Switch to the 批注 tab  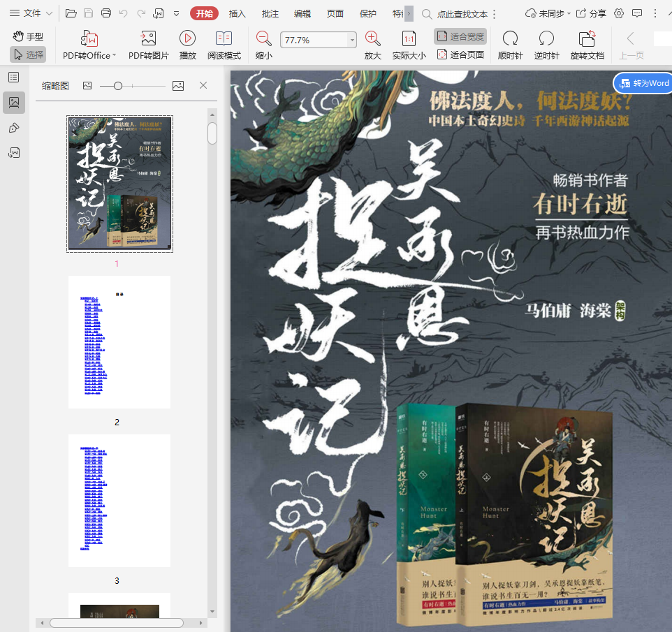click(x=270, y=13)
